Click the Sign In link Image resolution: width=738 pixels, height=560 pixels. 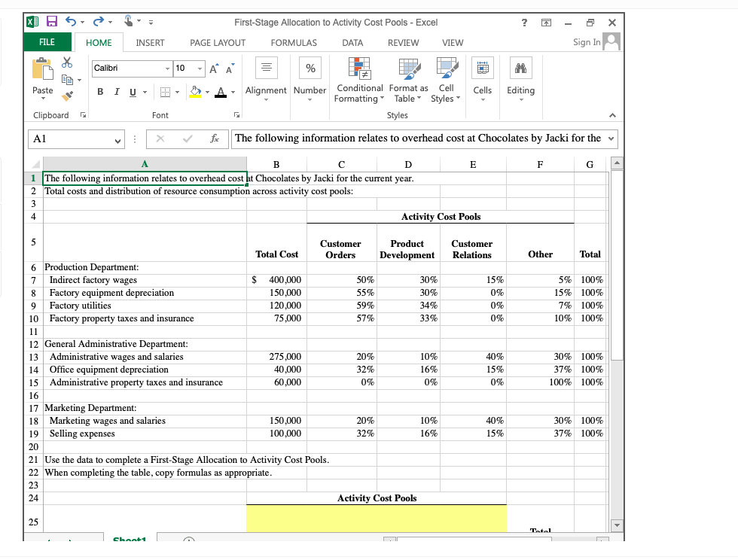click(x=586, y=42)
